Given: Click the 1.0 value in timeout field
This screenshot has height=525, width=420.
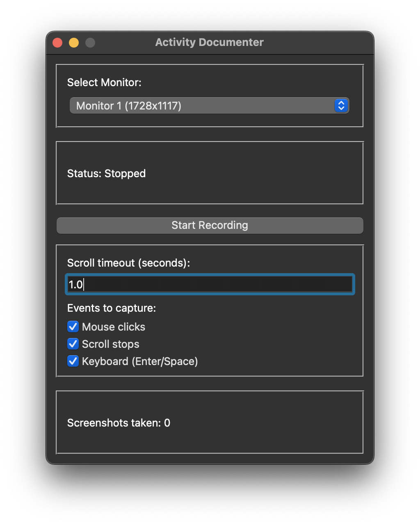Looking at the screenshot, I should 75,285.
